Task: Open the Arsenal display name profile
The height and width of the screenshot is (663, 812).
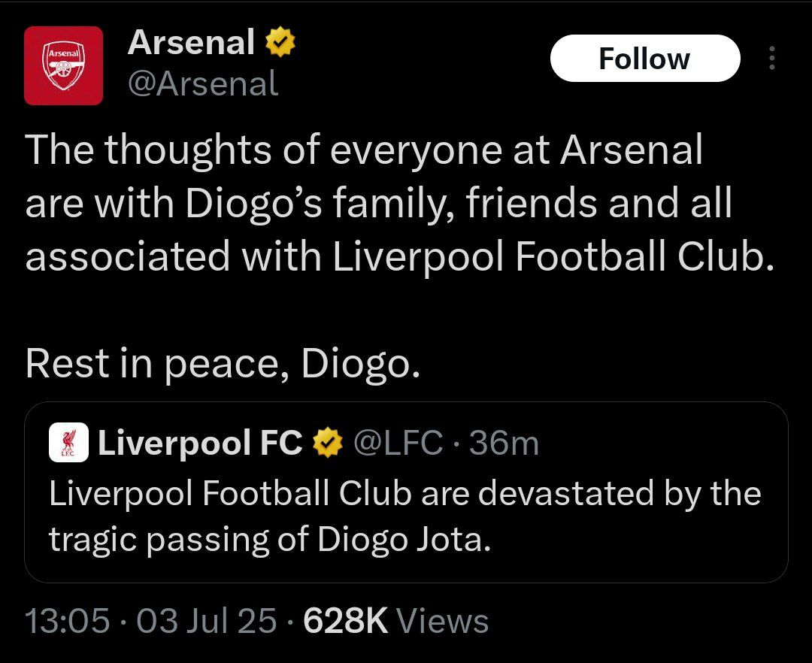Action: tap(191, 43)
